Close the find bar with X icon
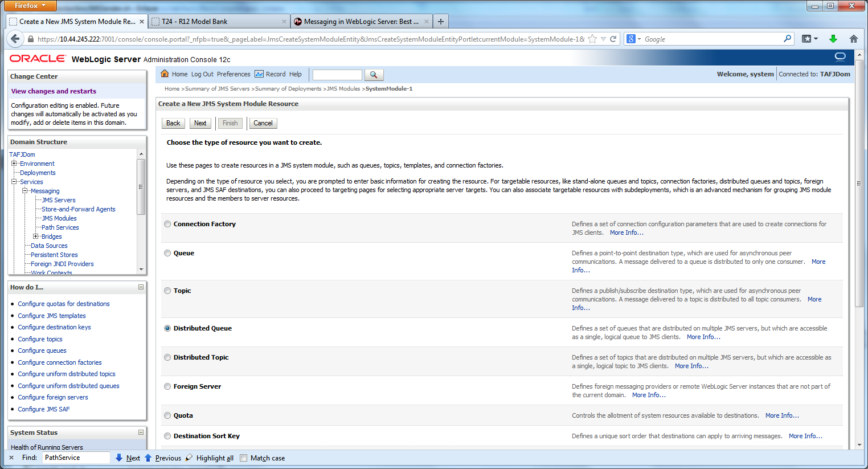868x469 pixels. 11,458
